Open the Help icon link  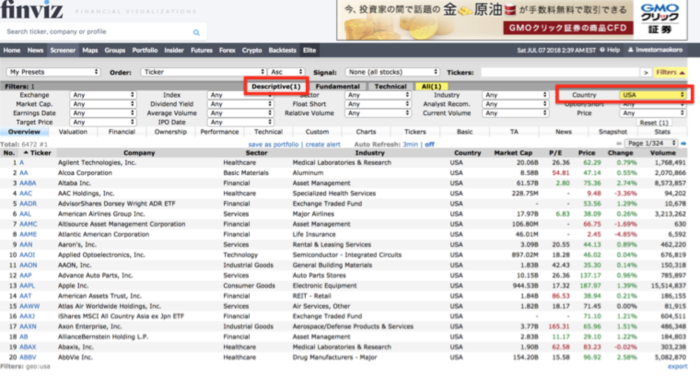coord(610,50)
